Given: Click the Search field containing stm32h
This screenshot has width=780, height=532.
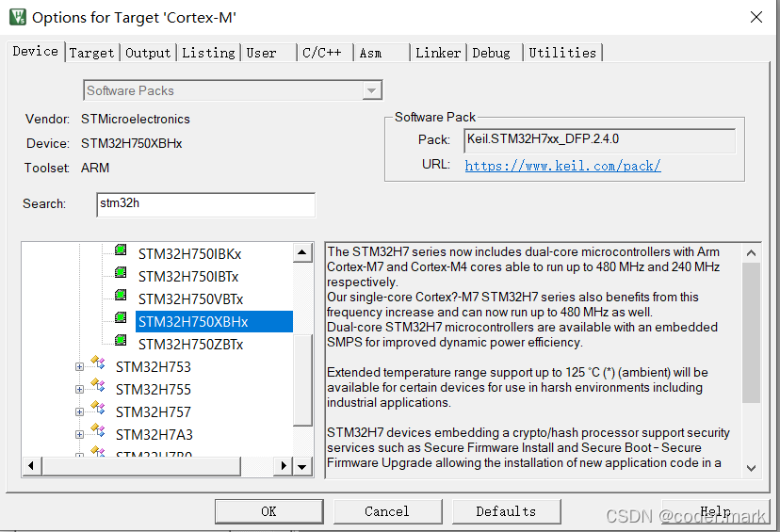Looking at the screenshot, I should [206, 205].
